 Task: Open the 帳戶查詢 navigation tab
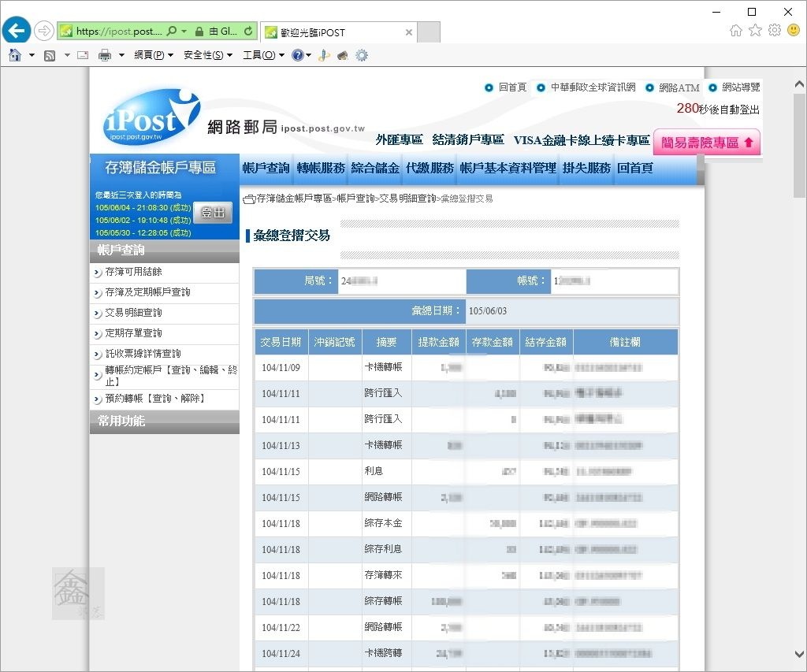266,169
